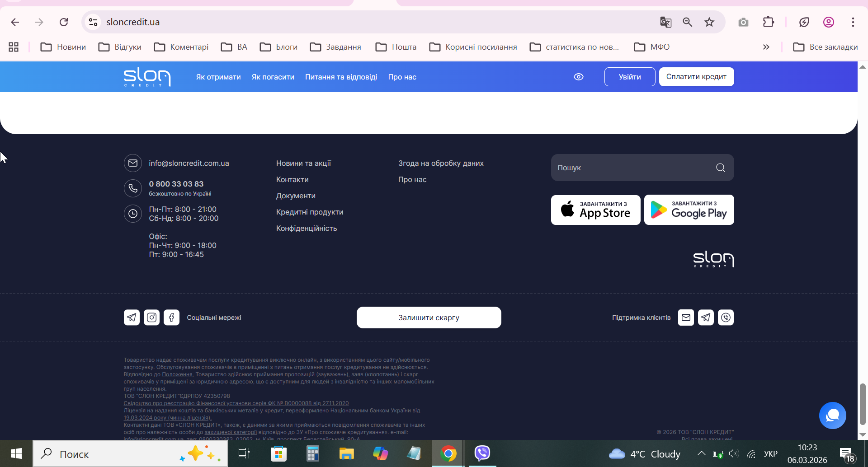Open the Коментарі bookmarks folder

(x=181, y=47)
